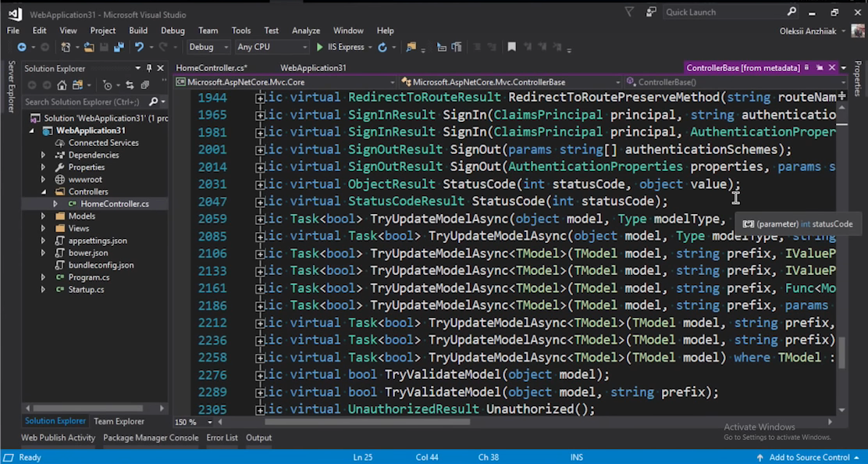Screen dimensions: 868x464
Task: Switch to the HomeController.cs* tab
Action: [x=212, y=67]
